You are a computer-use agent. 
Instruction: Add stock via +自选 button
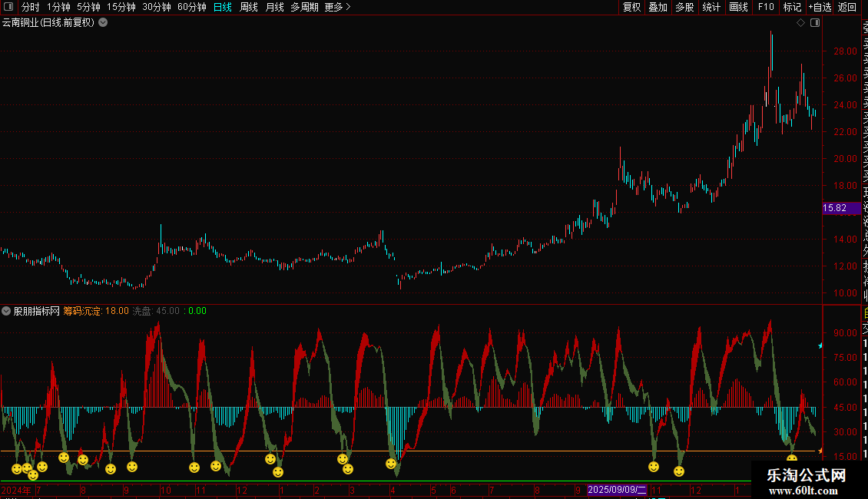(820, 7)
